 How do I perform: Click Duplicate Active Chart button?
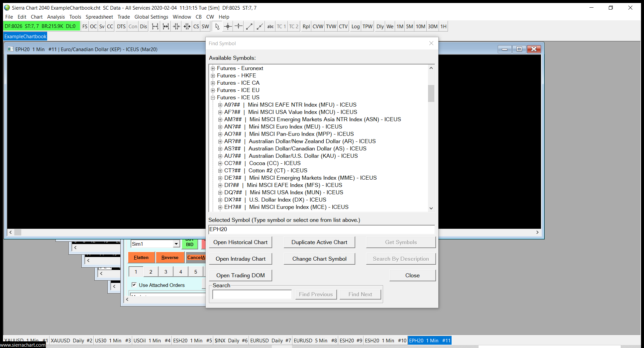click(319, 242)
